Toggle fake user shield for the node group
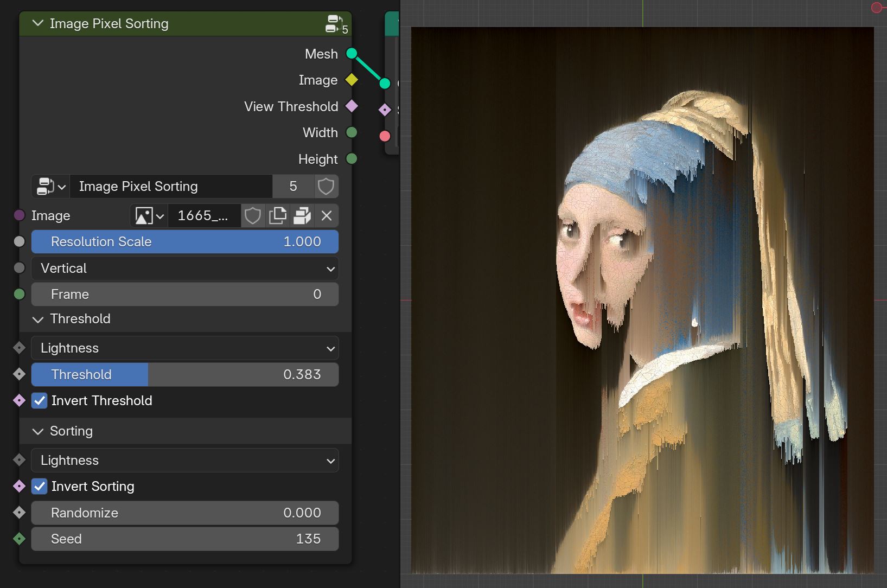887x588 pixels. [326, 187]
